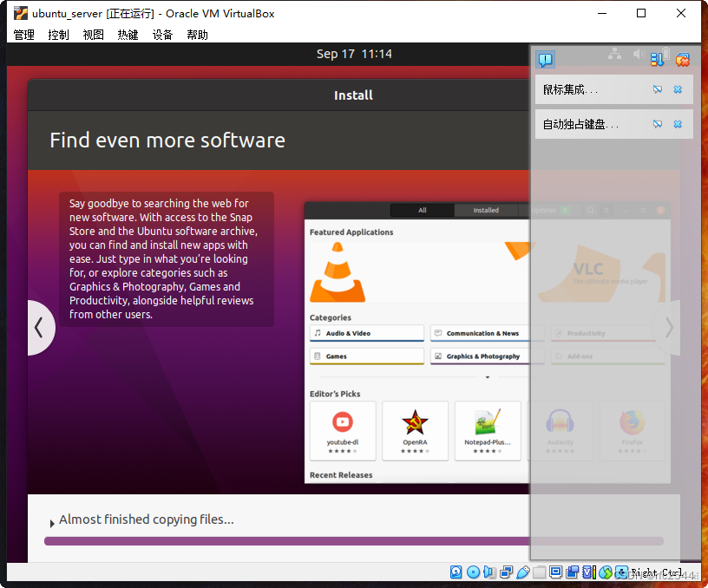
Task: Click the USB devices status bar icon
Action: 523,572
